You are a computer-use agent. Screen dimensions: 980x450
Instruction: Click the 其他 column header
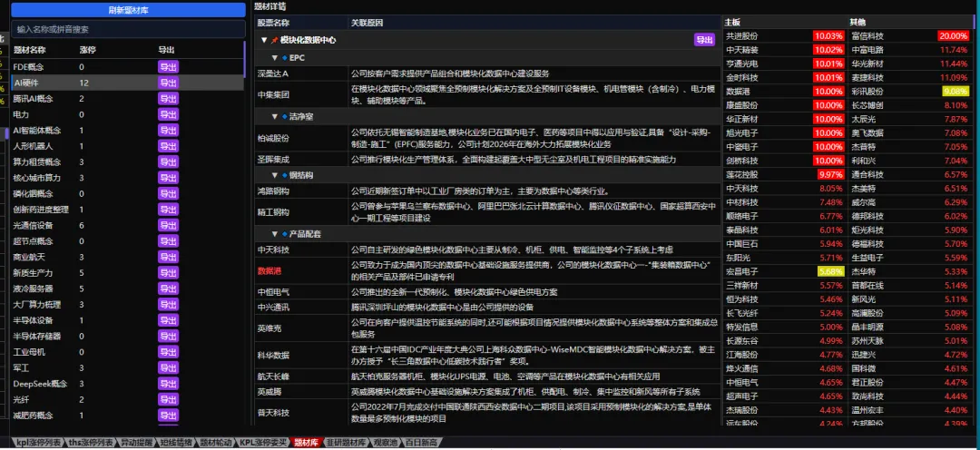click(x=858, y=22)
